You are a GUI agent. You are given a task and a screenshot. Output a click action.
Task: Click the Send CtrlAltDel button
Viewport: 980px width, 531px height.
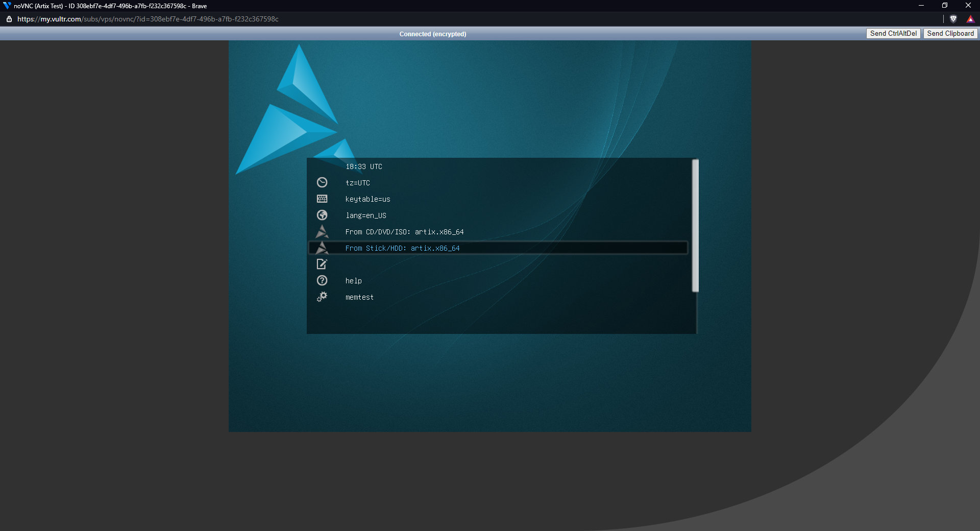(x=893, y=34)
